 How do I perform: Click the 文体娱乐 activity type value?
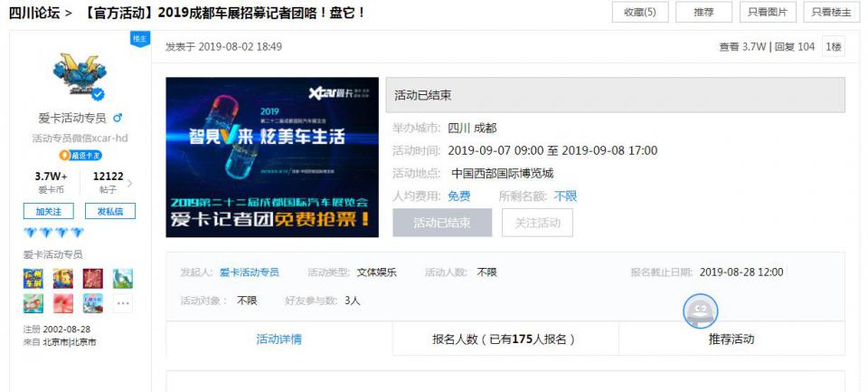pos(376,272)
